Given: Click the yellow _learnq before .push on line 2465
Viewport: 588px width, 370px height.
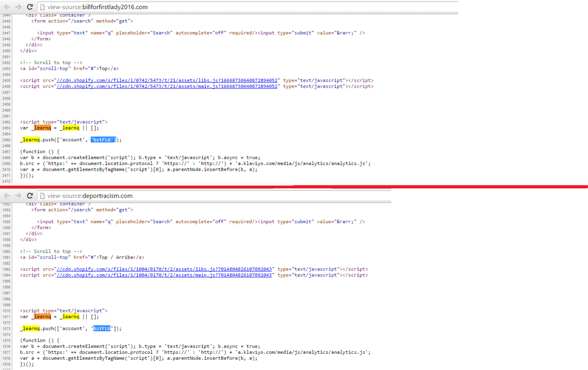Looking at the screenshot, I should click(x=30, y=139).
